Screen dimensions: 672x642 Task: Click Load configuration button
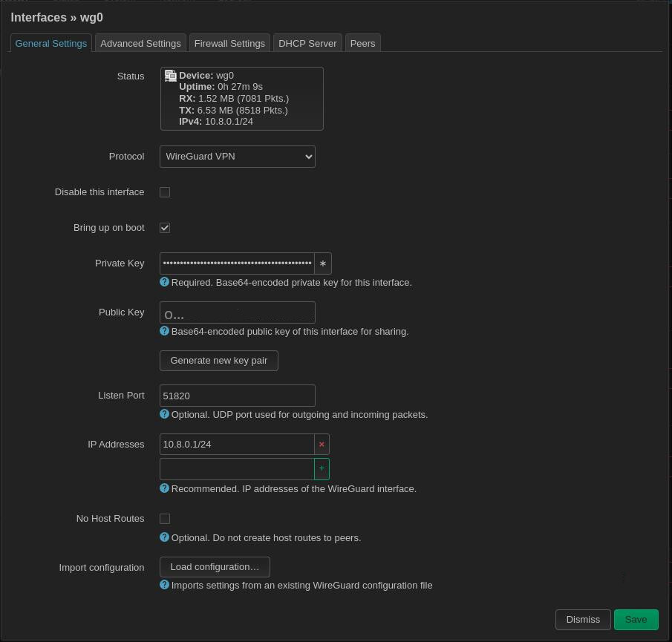[215, 567]
